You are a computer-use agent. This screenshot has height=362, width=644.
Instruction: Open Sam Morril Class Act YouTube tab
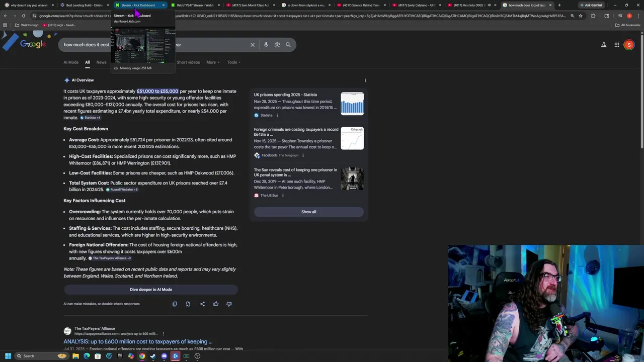pyautogui.click(x=250, y=5)
